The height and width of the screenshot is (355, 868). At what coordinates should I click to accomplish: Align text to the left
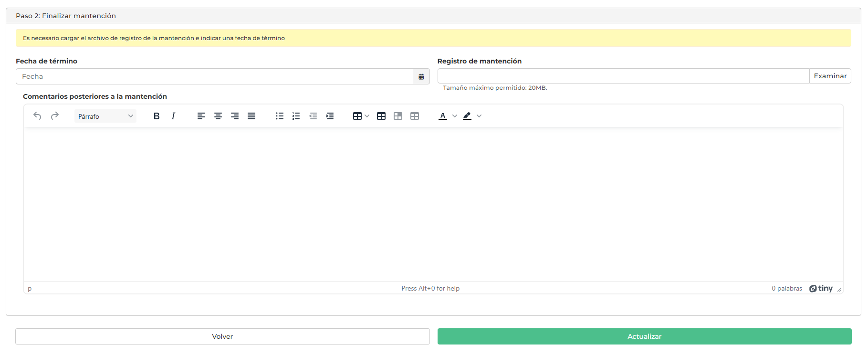click(x=201, y=116)
